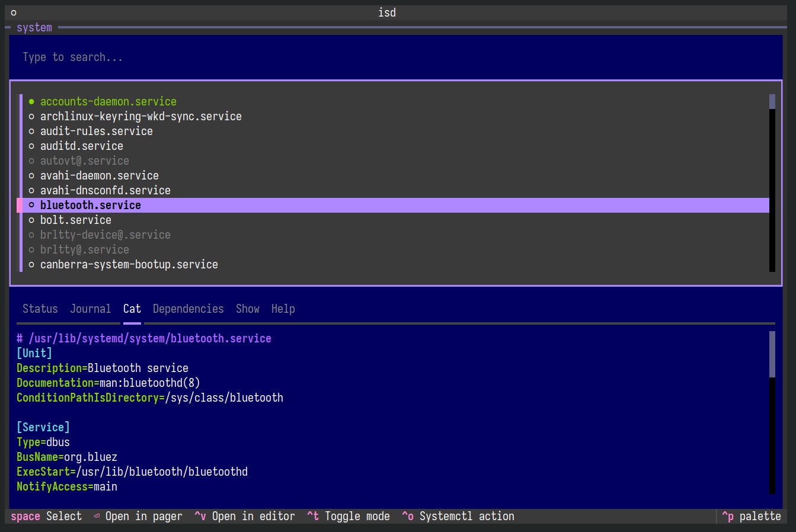796x532 pixels.
Task: Click ^v Open in editor shortcut
Action: 245,516
